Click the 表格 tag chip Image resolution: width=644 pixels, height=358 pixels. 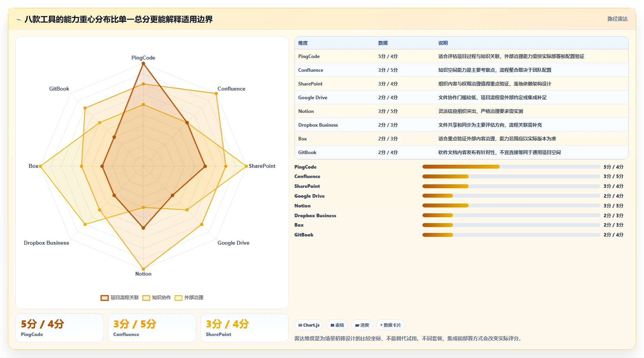[337, 325]
